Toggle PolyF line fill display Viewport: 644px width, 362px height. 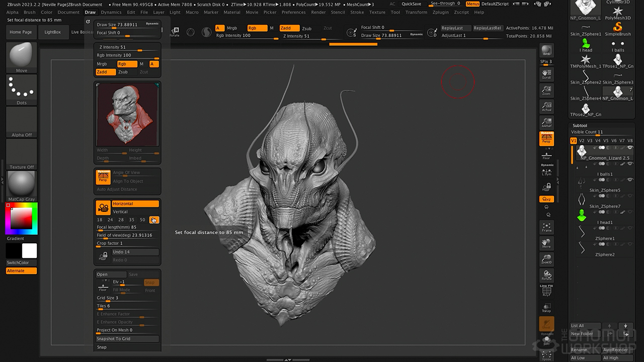pos(546,292)
